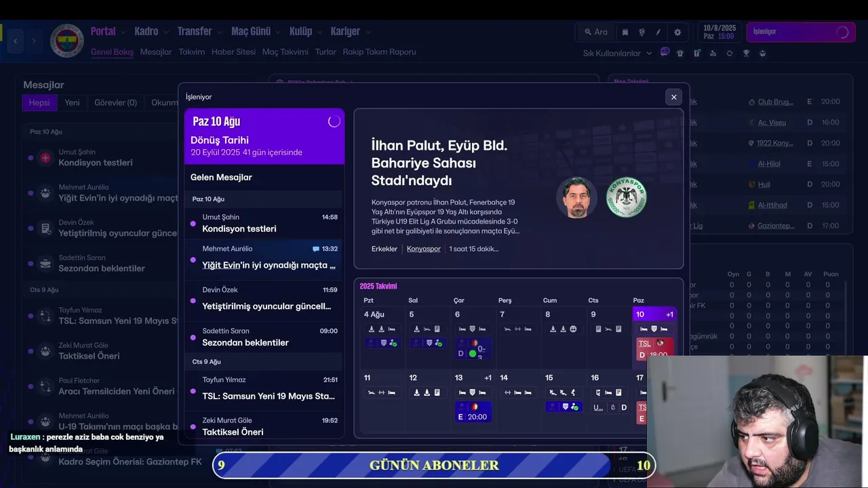Click the comment icon on 13:32 message
The width and height of the screenshot is (868, 488).
315,249
